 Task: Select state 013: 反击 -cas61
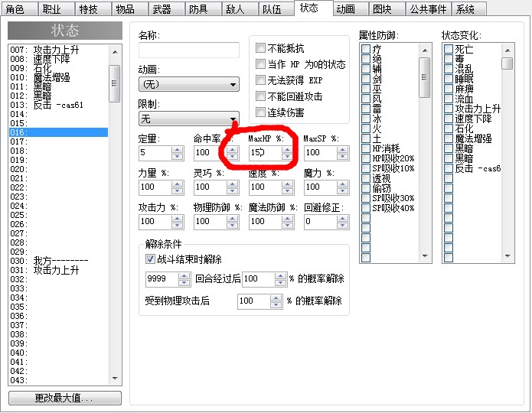click(x=58, y=105)
